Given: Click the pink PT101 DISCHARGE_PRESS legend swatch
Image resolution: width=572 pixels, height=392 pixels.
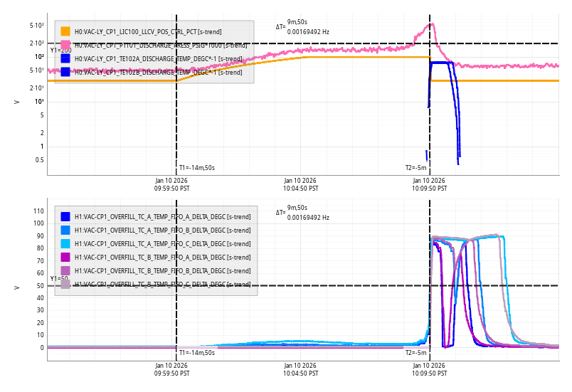Looking at the screenshot, I should (65, 45).
